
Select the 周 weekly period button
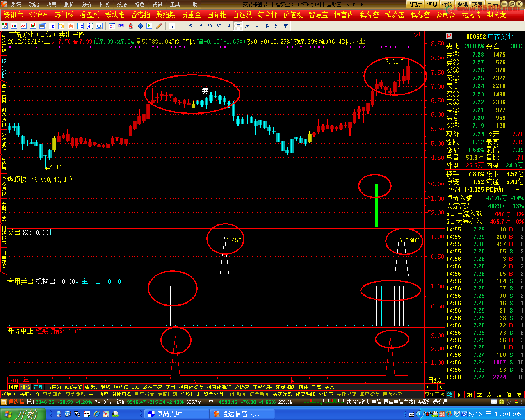247,26
